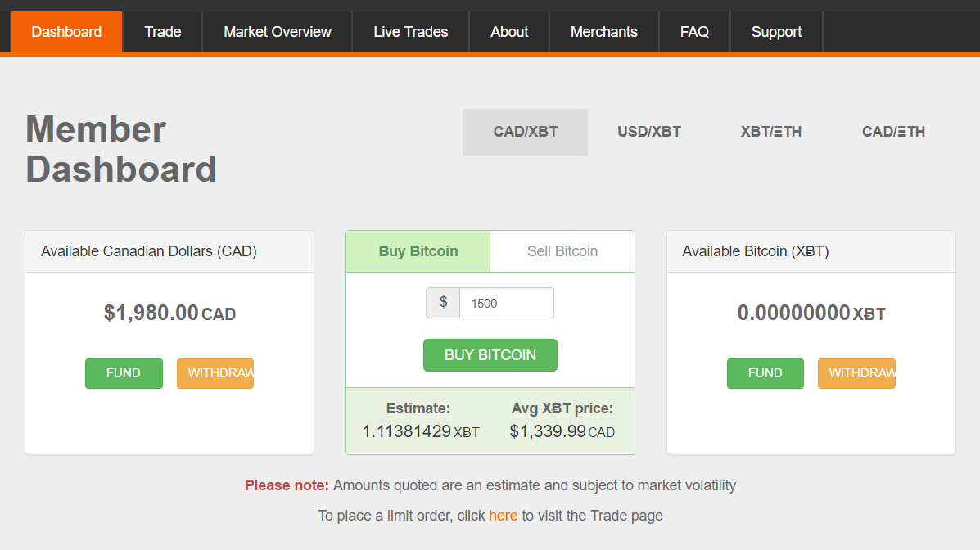The width and height of the screenshot is (980, 550).
Task: Go to the Merchants page
Action: 603,31
